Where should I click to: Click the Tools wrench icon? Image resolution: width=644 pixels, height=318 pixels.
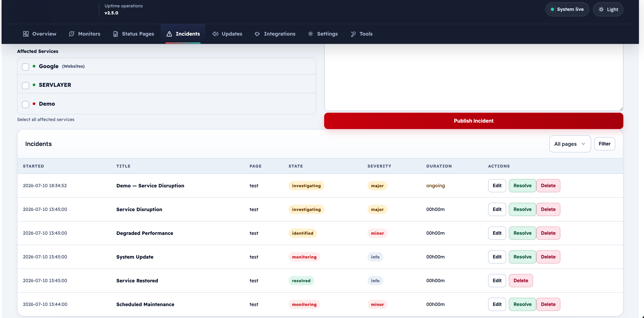click(x=353, y=34)
